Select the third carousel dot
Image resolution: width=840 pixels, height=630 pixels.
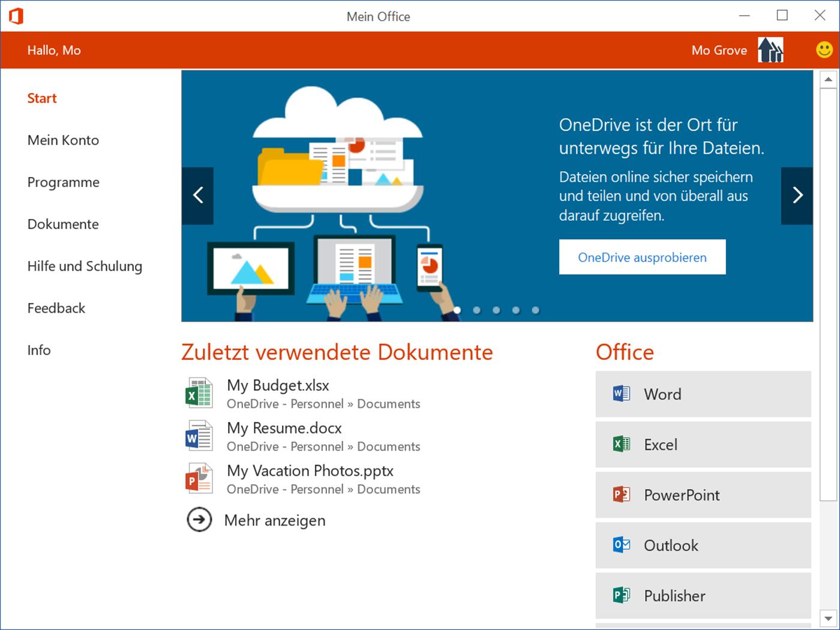496,310
